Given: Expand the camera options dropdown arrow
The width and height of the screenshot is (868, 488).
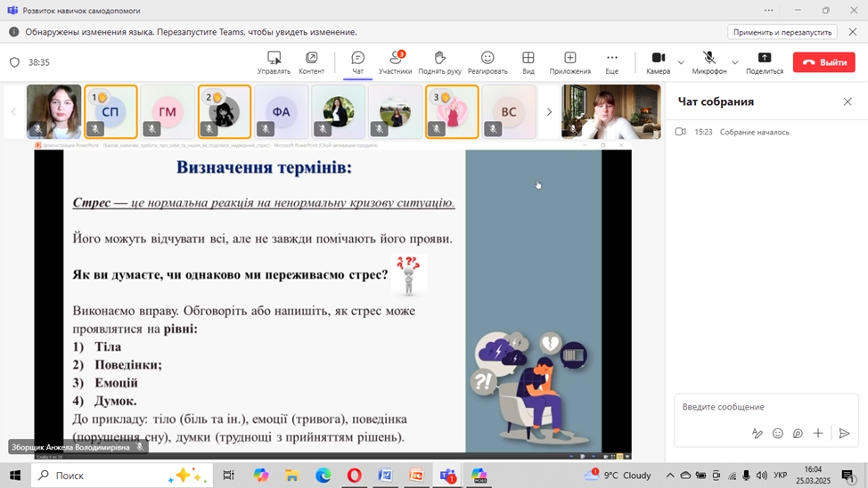Looking at the screenshot, I should [682, 62].
